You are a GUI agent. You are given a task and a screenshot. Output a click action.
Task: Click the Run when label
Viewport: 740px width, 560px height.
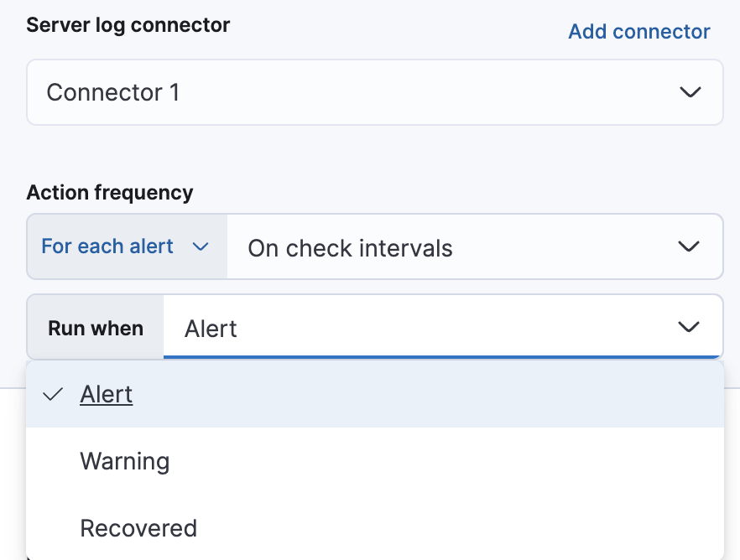(95, 328)
